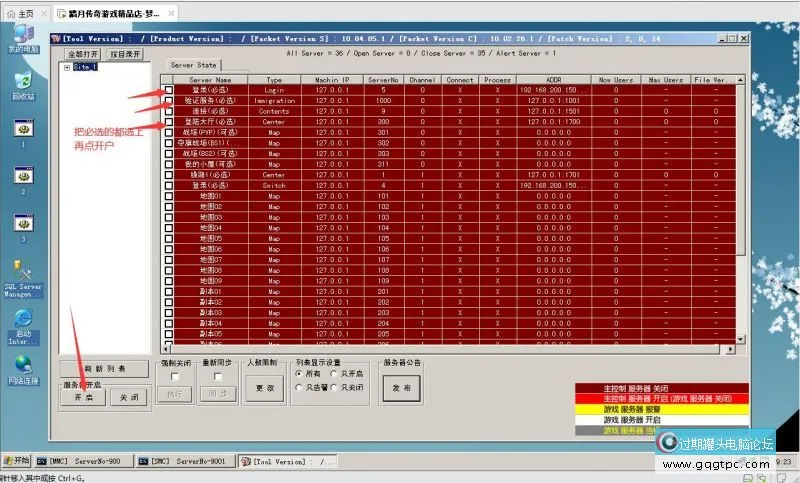This screenshot has height=483, width=800.
Task: Click the 发布 announcement button
Action: point(402,388)
